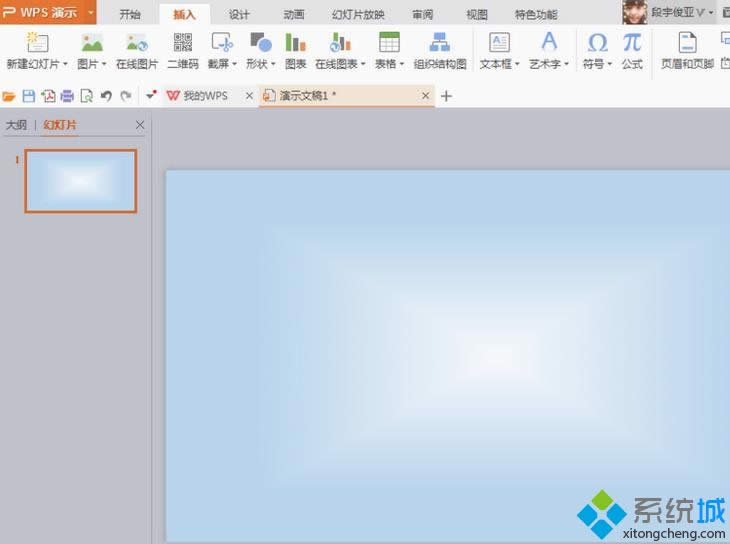The width and height of the screenshot is (730, 544).
Task: Export to PDF via quick toolbar icon
Action: pyautogui.click(x=48, y=96)
